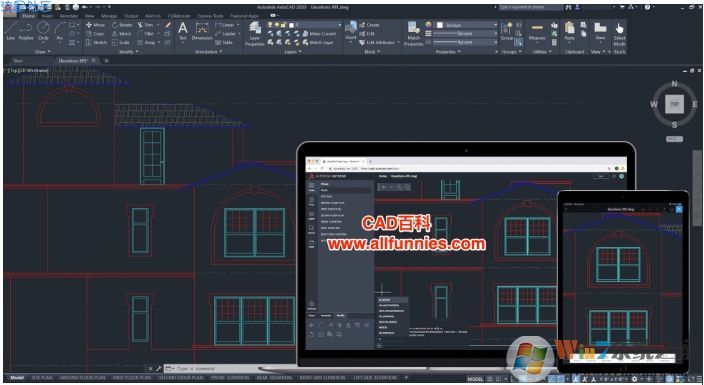Click the Copy tool
This screenshot has height=385, width=704.
click(95, 34)
